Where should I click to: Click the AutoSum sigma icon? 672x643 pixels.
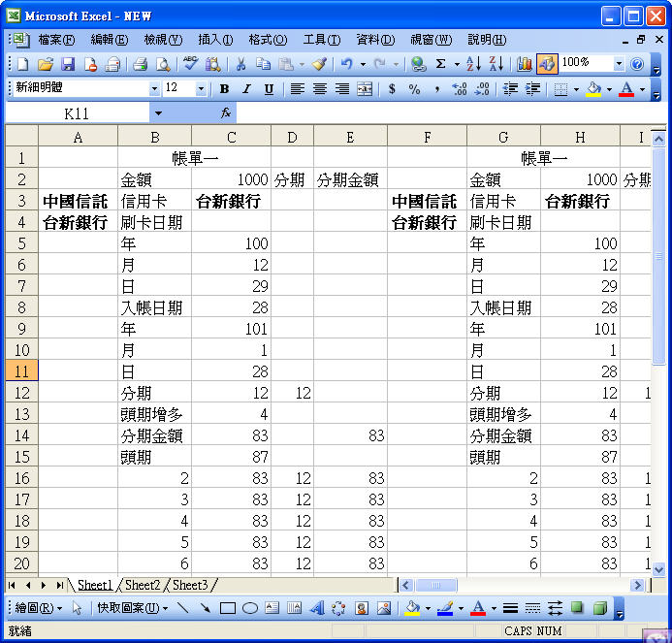click(x=440, y=64)
